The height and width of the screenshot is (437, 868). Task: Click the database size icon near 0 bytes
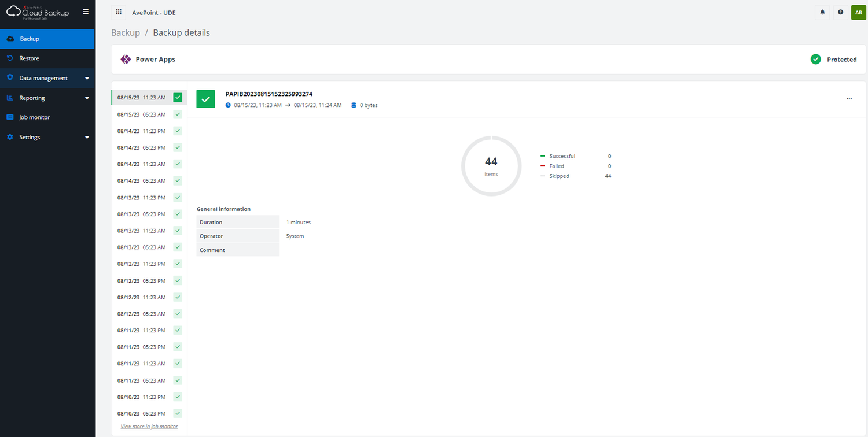pyautogui.click(x=354, y=105)
